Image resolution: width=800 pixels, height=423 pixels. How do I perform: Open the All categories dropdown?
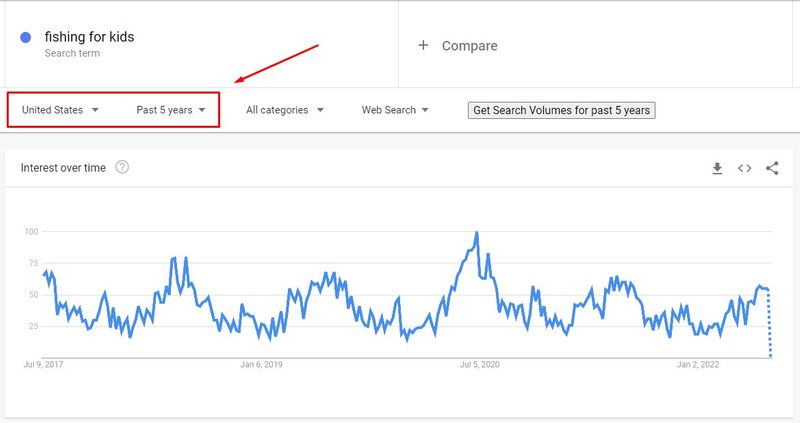[285, 110]
